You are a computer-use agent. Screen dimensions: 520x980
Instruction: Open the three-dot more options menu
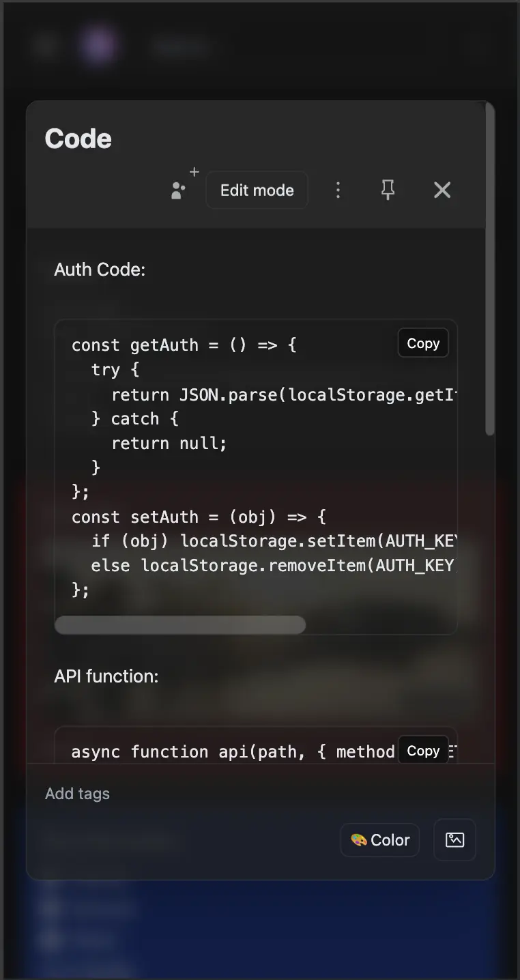pyautogui.click(x=338, y=190)
